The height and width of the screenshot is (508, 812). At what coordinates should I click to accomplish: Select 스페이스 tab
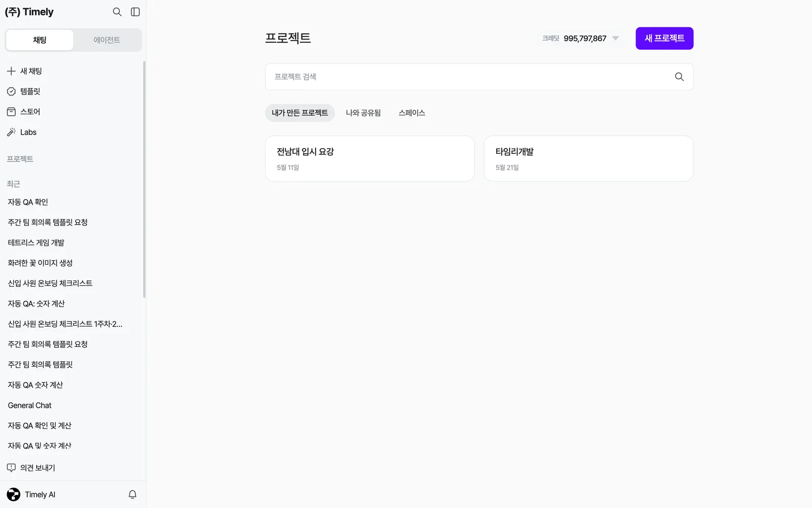412,113
